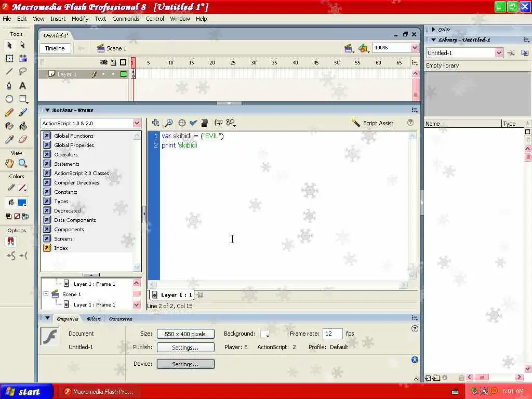Screen dimensions: 532x399
Task: Toggle Script Assist mode
Action: [x=373, y=123]
